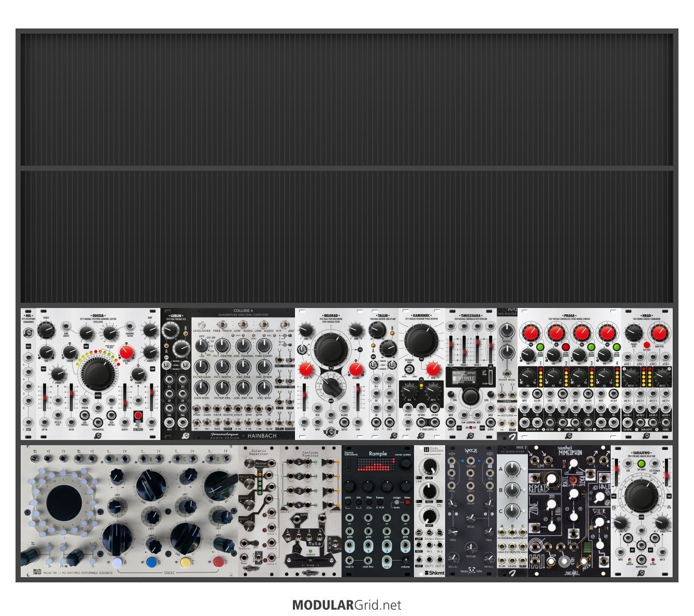Adjust Collide 4 Filt. Width knob
Screen dimensions: 694x616
[222, 366]
